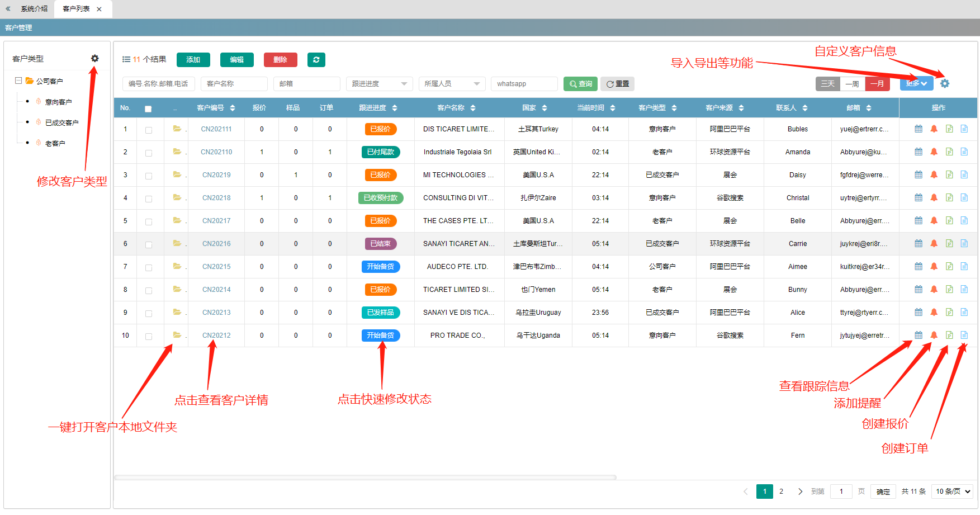Create order icon for customer CN20218
This screenshot has height=515, width=980.
964,197
